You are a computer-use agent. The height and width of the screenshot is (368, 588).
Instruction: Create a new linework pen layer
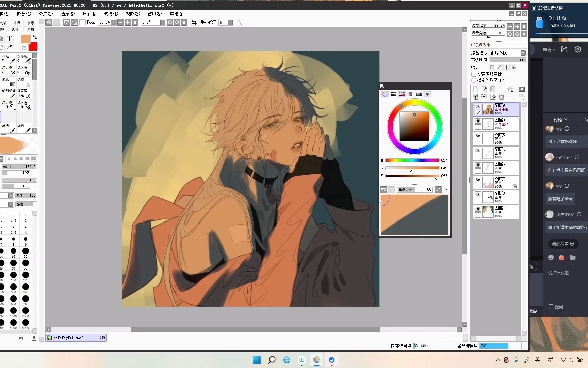click(x=484, y=89)
